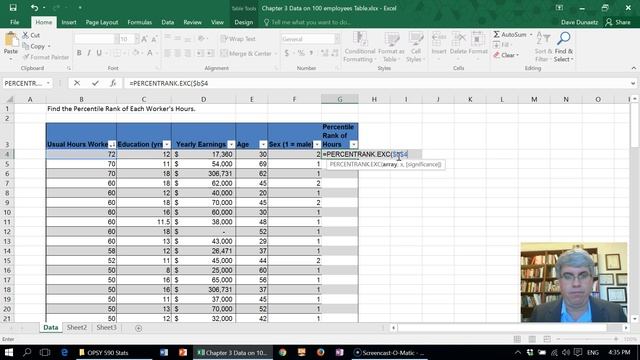This screenshot has height=360, width=640.
Task: Select column G header
Action: click(340, 99)
